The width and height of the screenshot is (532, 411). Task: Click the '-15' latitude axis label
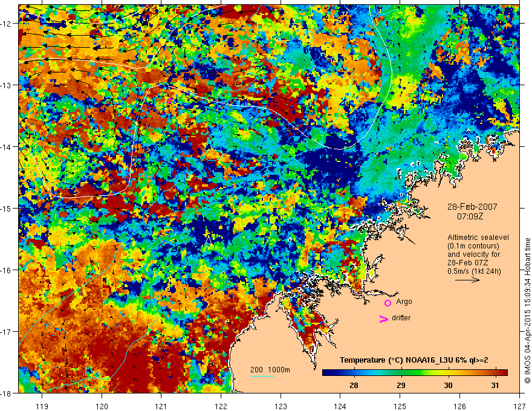pyautogui.click(x=7, y=209)
